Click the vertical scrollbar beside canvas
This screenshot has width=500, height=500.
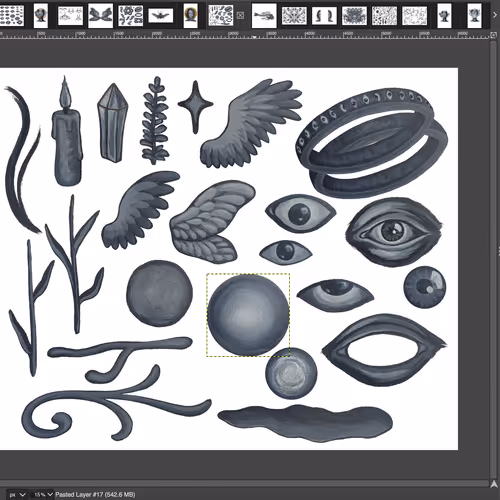point(494,259)
